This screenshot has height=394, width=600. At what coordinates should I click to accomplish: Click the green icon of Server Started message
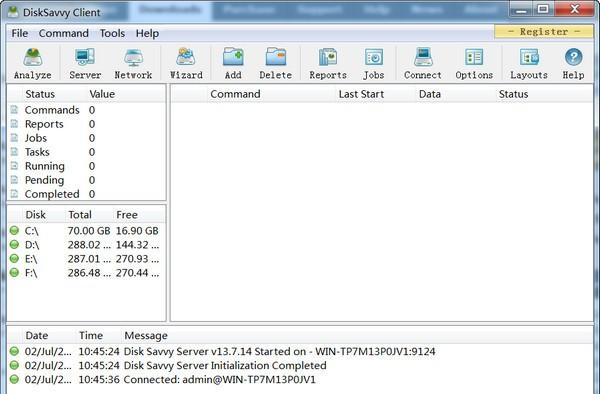[x=14, y=351]
